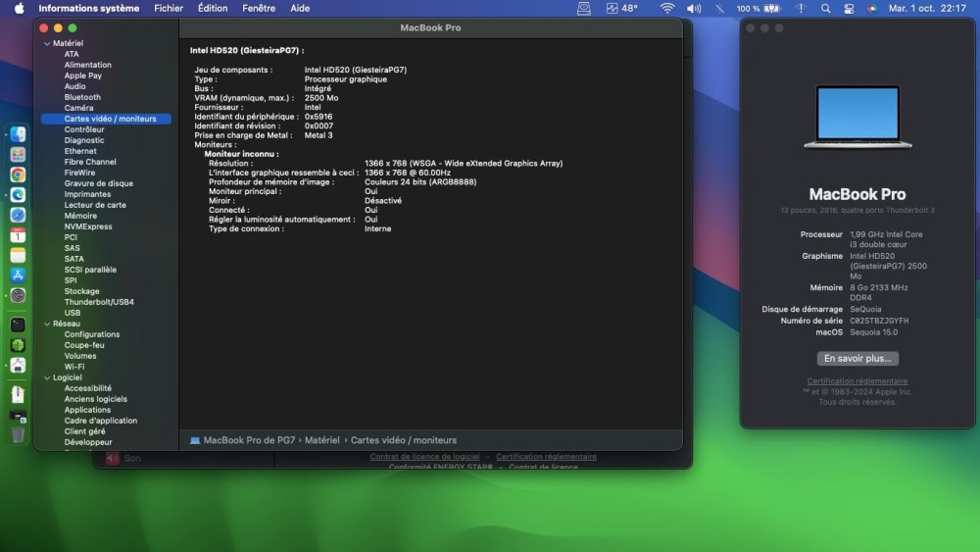This screenshot has width=980, height=552.
Task: Select Ethernet in the sidebar
Action: pyautogui.click(x=80, y=151)
